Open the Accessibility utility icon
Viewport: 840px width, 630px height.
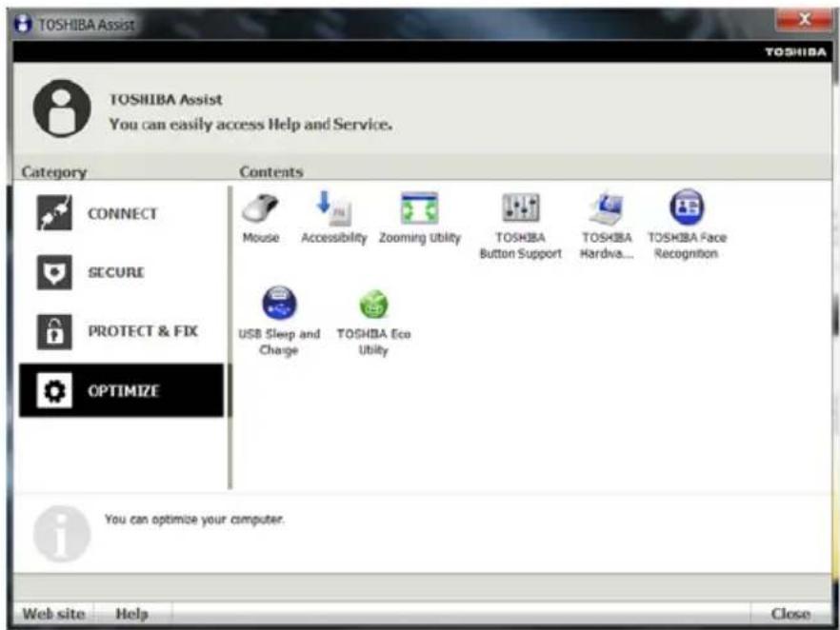coord(333,207)
